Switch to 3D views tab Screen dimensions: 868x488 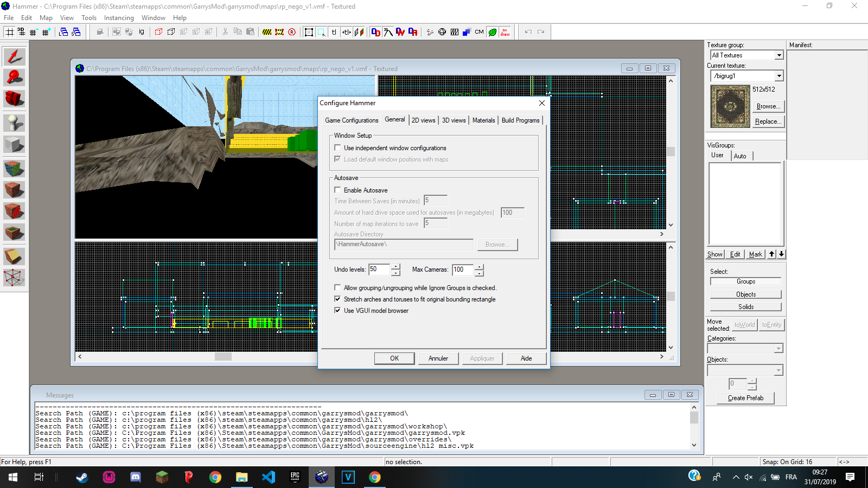coord(454,120)
